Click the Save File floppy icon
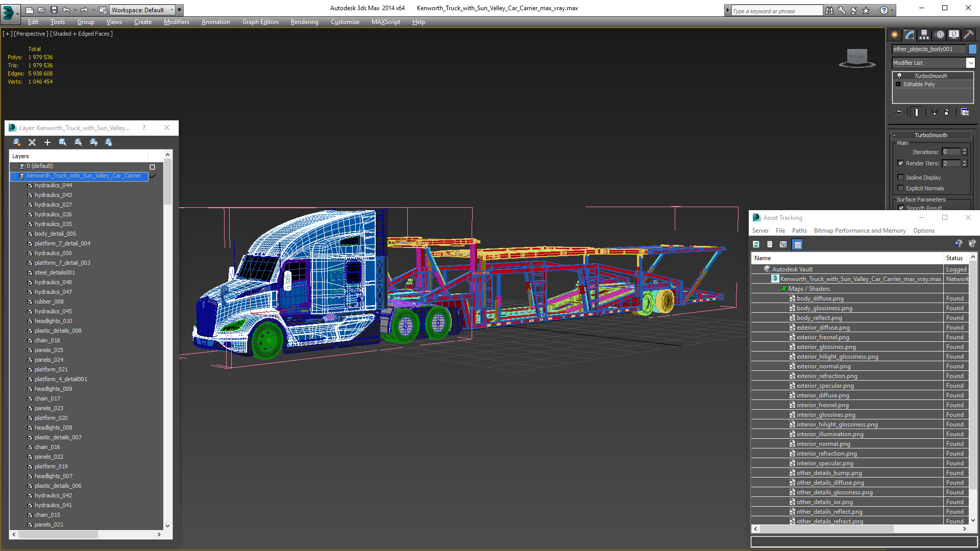Image resolution: width=980 pixels, height=551 pixels. coord(54,10)
